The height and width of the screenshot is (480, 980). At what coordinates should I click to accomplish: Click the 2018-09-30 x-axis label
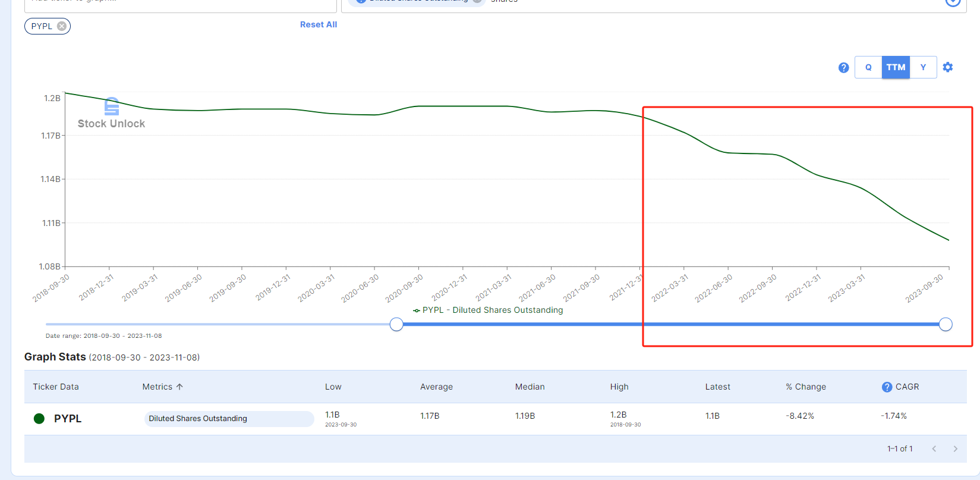click(51, 288)
